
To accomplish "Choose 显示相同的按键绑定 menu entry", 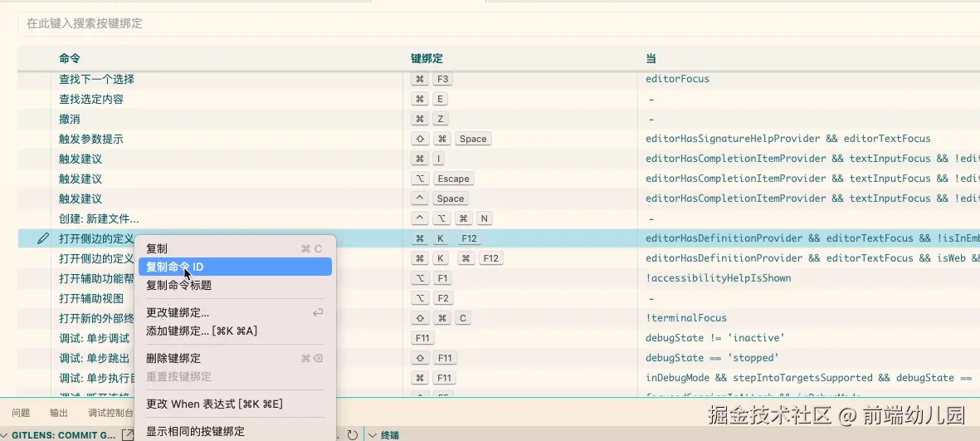I will pos(234,431).
